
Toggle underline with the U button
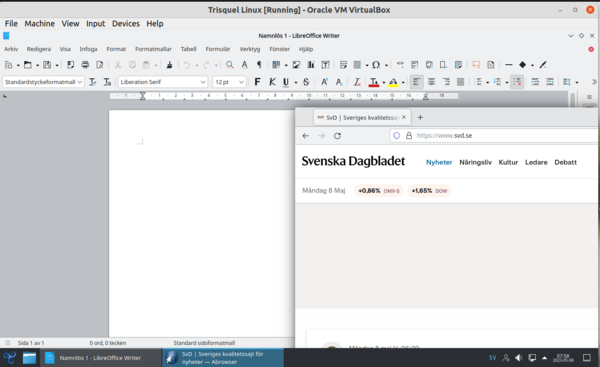(286, 82)
